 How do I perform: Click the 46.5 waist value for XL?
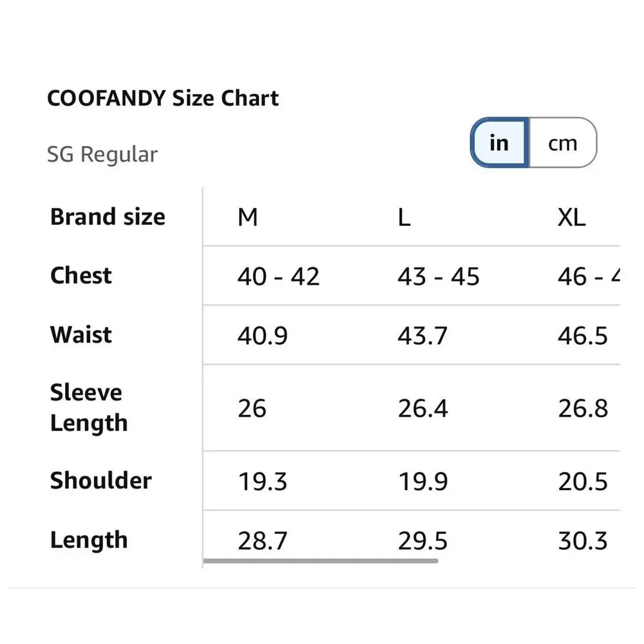583,336
